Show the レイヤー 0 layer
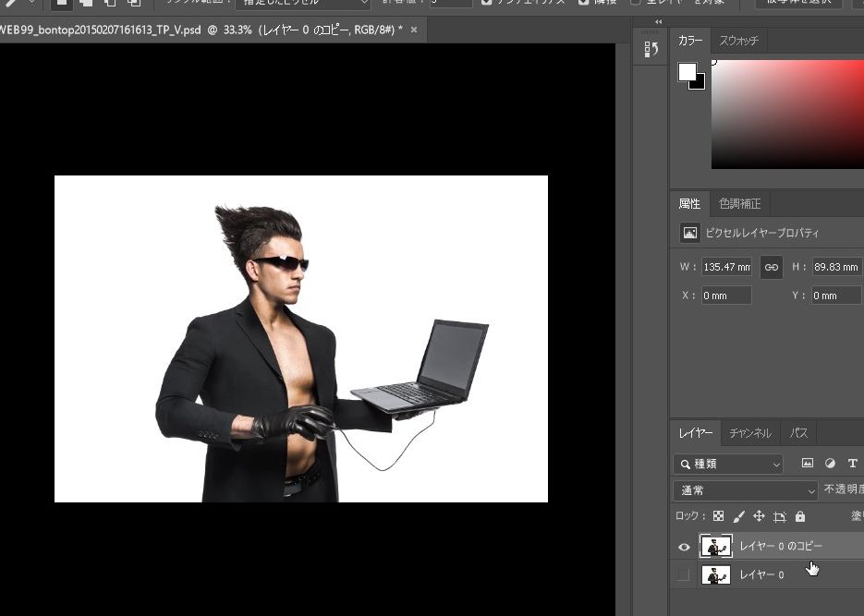Image resolution: width=864 pixels, height=616 pixels. (684, 574)
